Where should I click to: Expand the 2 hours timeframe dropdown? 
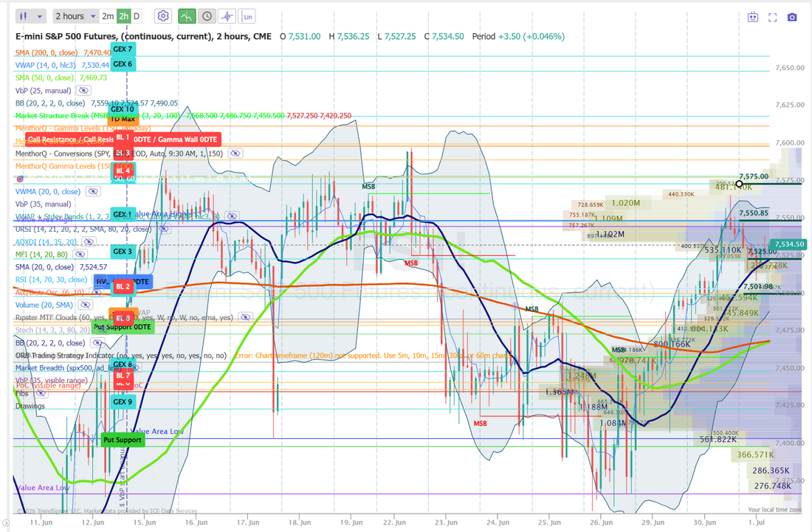click(x=75, y=16)
